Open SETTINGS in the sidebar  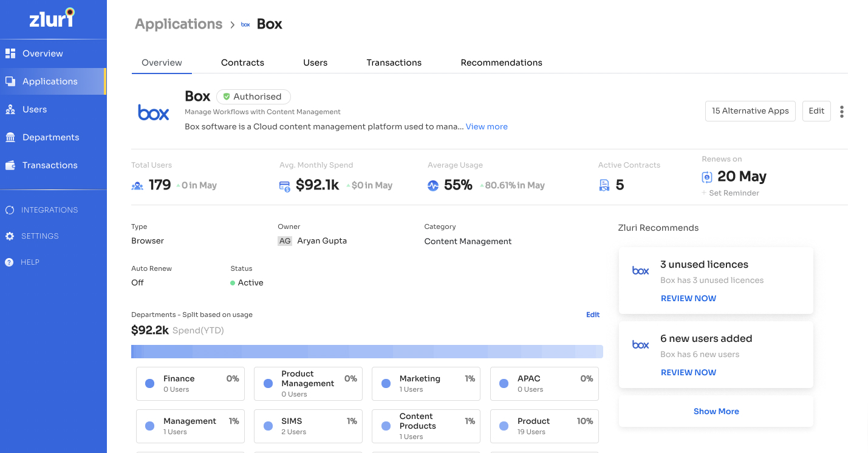[x=39, y=236]
